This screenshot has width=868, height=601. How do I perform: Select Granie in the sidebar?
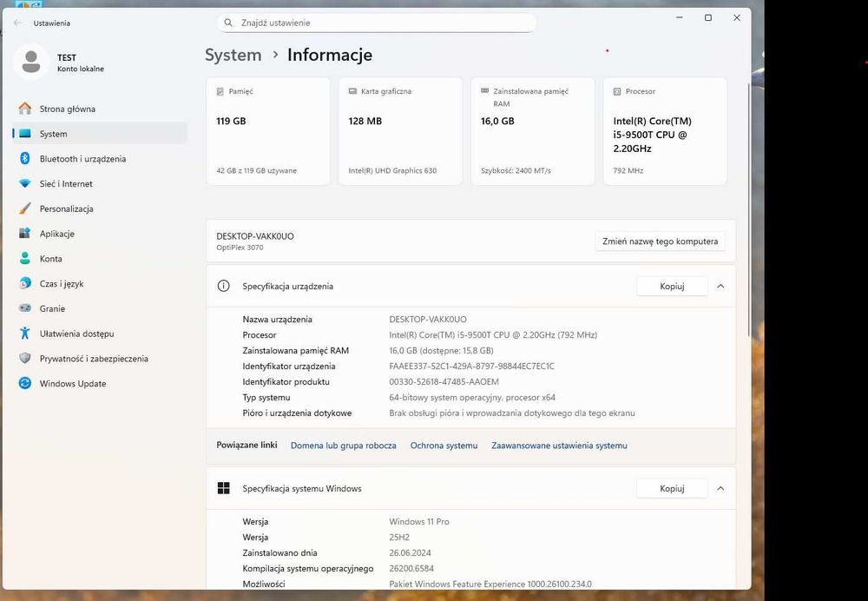click(100, 308)
